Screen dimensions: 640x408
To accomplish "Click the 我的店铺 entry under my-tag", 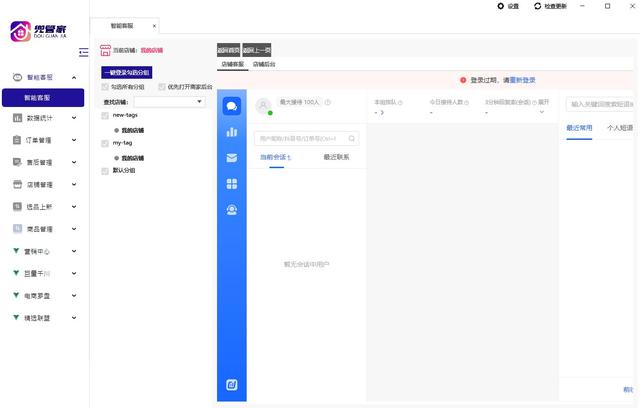I will click(x=133, y=158).
